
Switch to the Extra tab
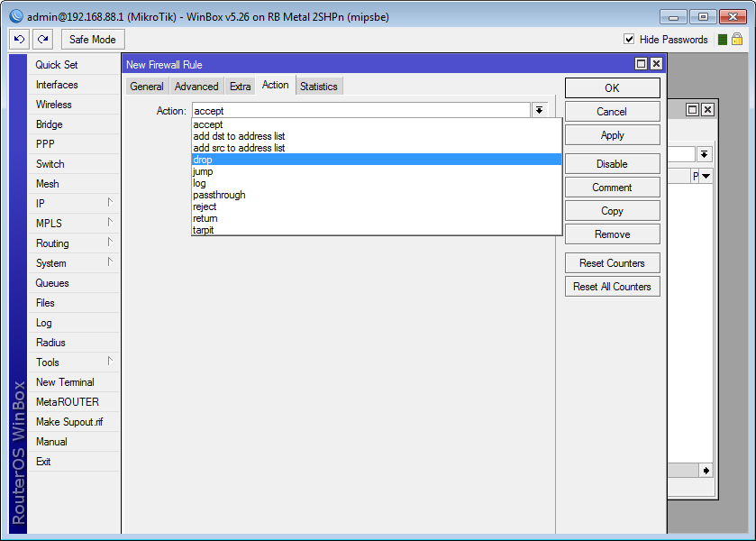[240, 87]
